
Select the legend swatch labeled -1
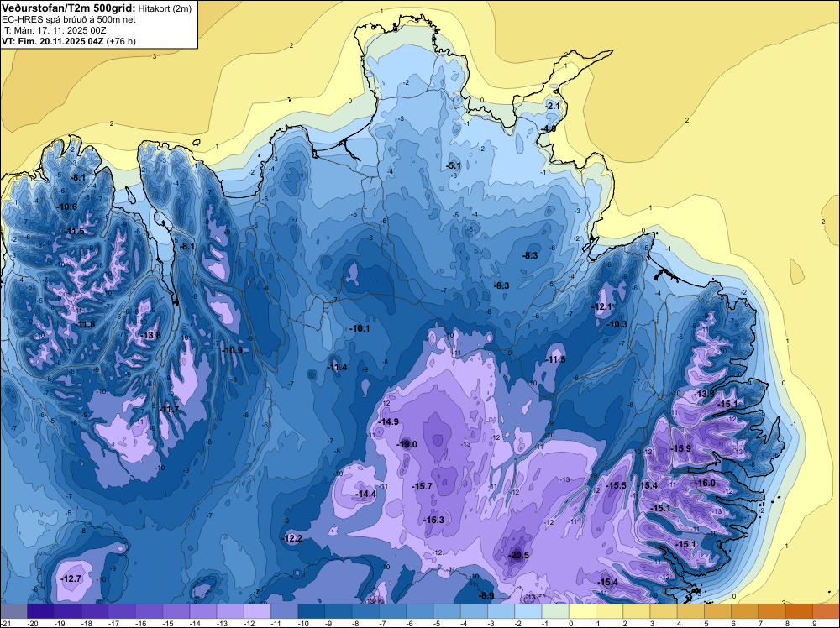555,611
